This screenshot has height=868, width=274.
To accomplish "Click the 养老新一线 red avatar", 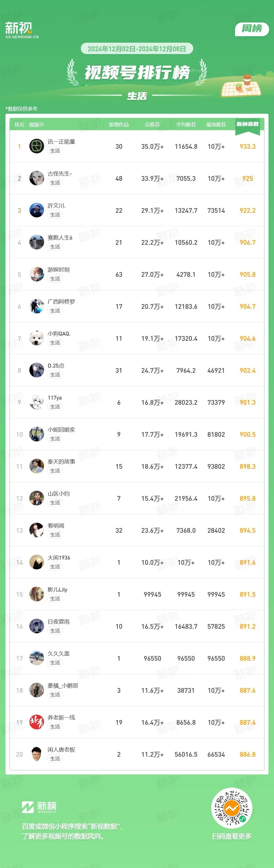I will 37,722.
